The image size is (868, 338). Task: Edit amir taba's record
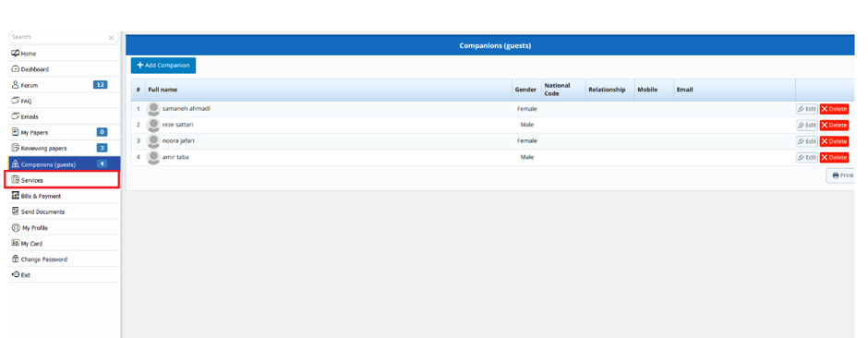point(807,158)
